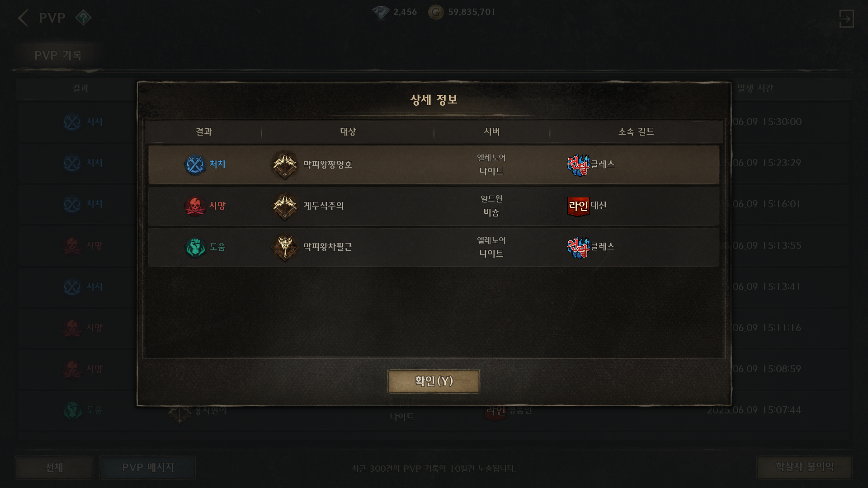Click the 결과 column header in dialog
This screenshot has height=488, width=868.
(x=204, y=131)
